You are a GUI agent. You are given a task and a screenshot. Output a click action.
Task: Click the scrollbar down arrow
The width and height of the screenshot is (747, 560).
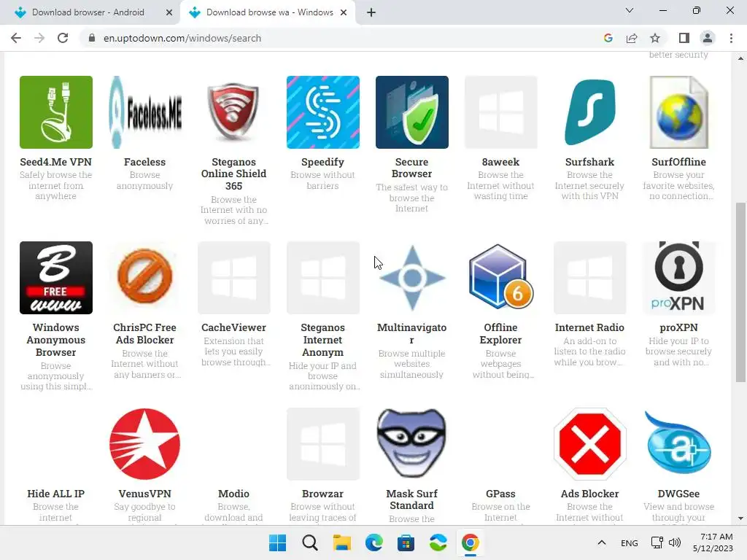click(x=740, y=518)
